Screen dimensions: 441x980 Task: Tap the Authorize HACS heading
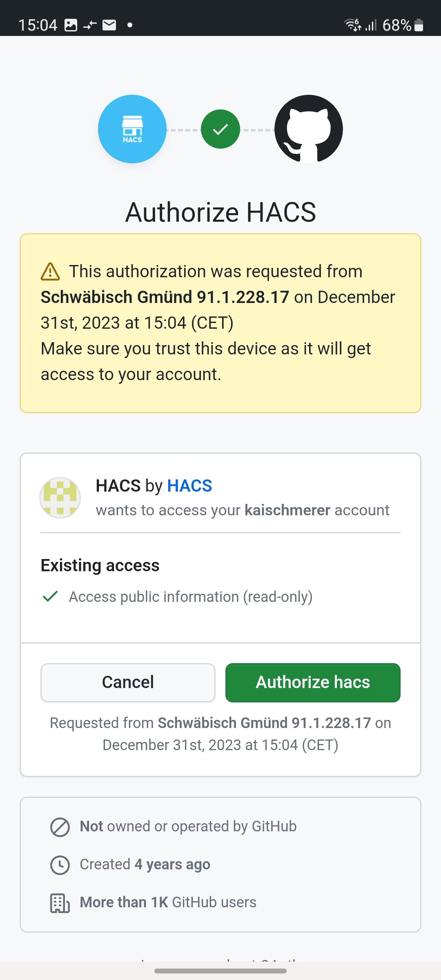pyautogui.click(x=220, y=212)
